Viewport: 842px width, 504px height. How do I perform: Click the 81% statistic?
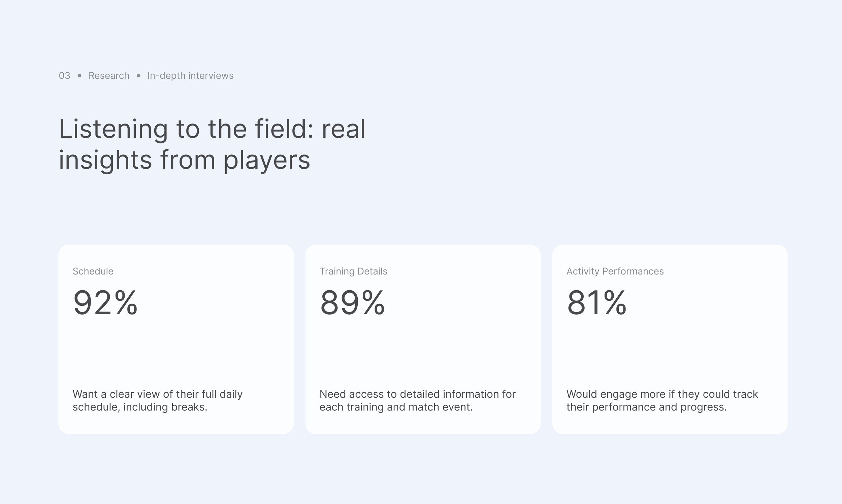tap(596, 302)
